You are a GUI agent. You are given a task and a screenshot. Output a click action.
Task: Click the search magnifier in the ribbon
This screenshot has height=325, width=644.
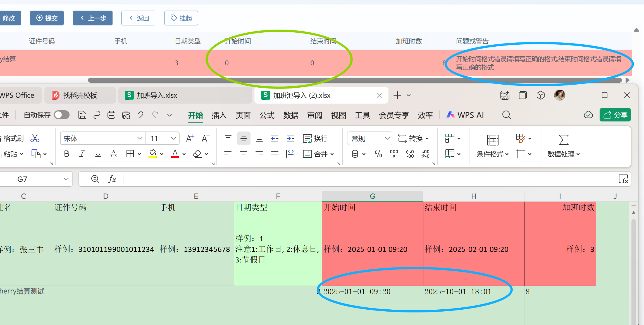[x=506, y=115]
